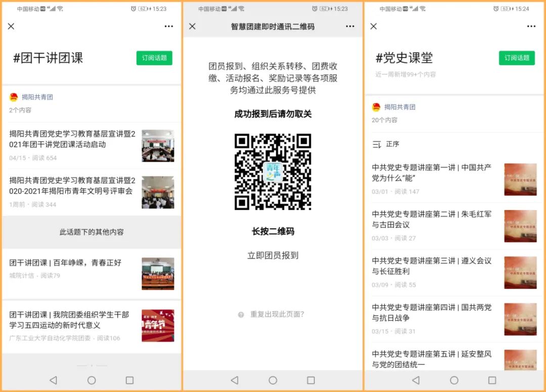This screenshot has height=392, width=546.
Task: Open the three-dot menu on the QR code page
Action: 350,26
